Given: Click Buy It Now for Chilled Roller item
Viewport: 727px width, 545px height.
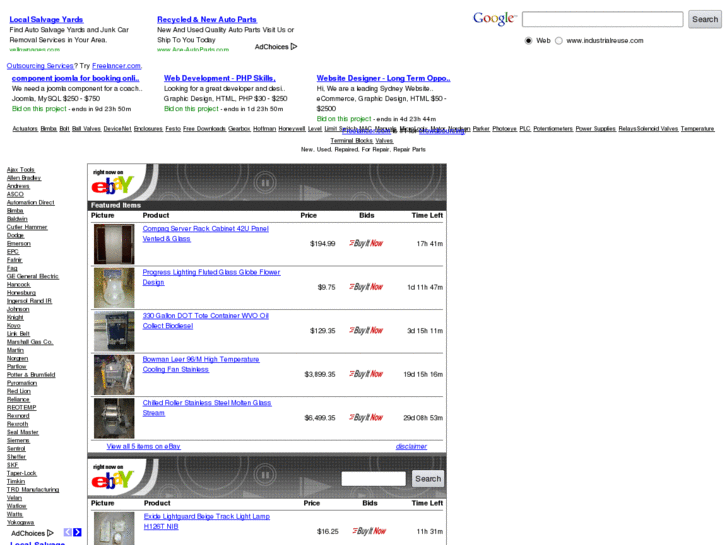Looking at the screenshot, I should (366, 418).
